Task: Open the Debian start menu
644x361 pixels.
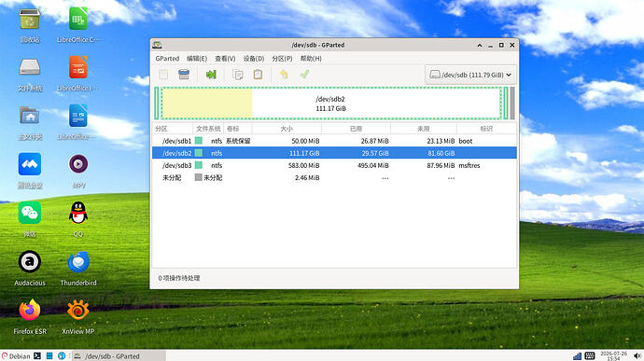Action: tap(16, 356)
